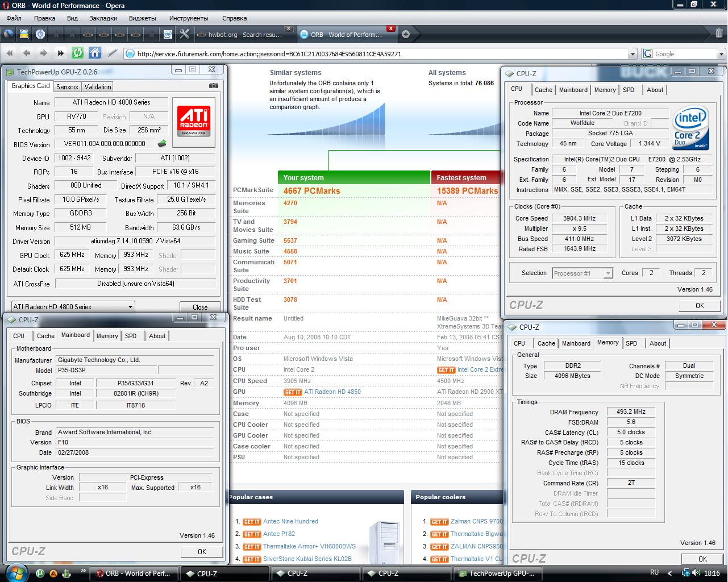Open the ATI Radeon HD 4800 Series dropdown
The width and height of the screenshot is (728, 582).
[73, 307]
